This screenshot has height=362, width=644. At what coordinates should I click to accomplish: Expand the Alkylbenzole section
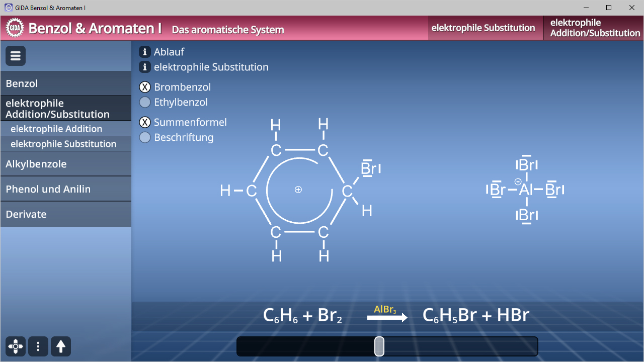tap(65, 164)
